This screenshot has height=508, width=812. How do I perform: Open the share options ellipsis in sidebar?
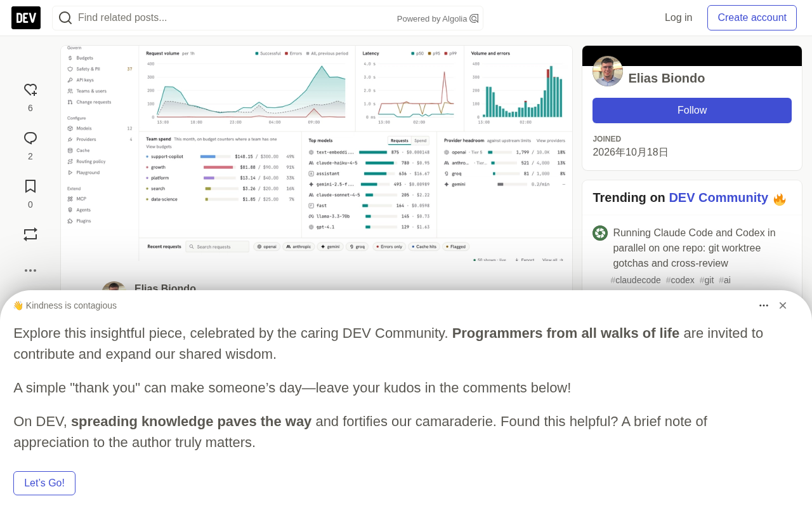[30, 271]
